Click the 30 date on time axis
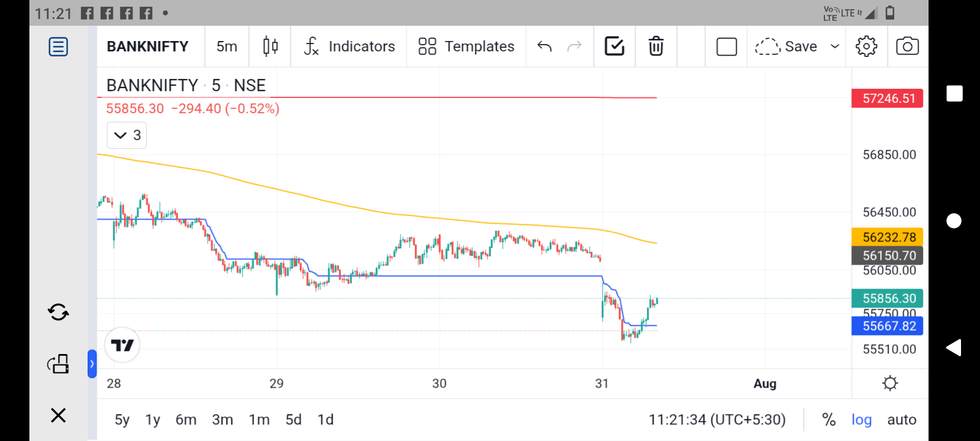Viewport: 980px width, 441px height. (x=439, y=383)
